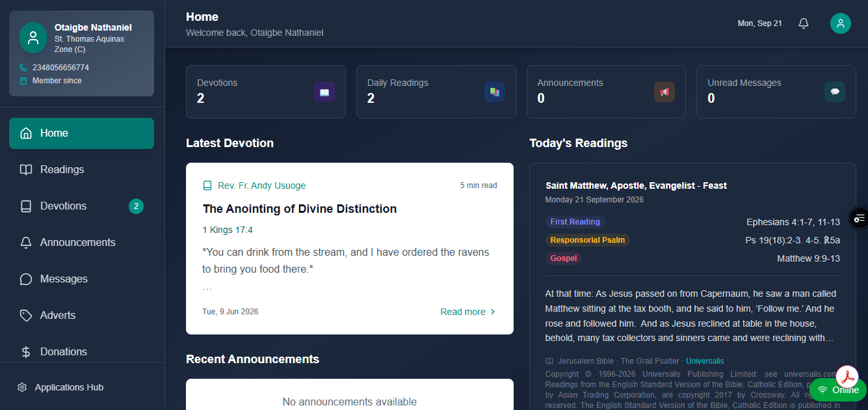Viewport: 868px width, 410px height.
Task: Select the First Reading tag
Action: coord(575,222)
